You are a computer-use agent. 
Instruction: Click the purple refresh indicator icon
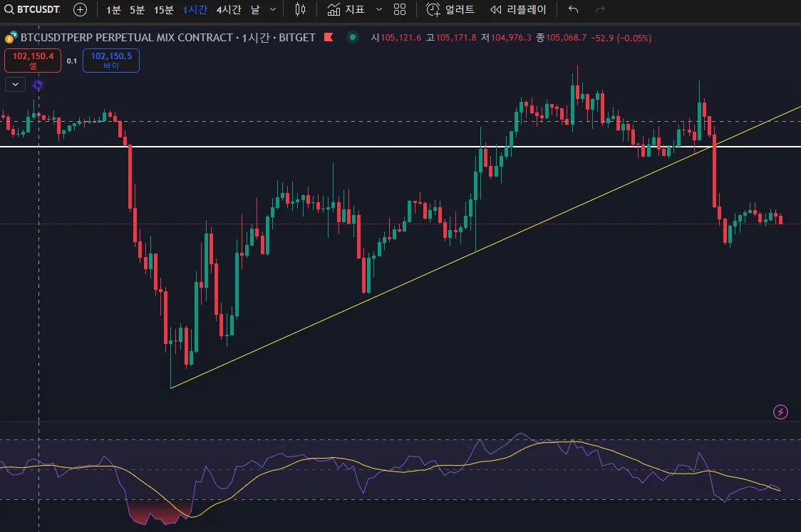38,85
